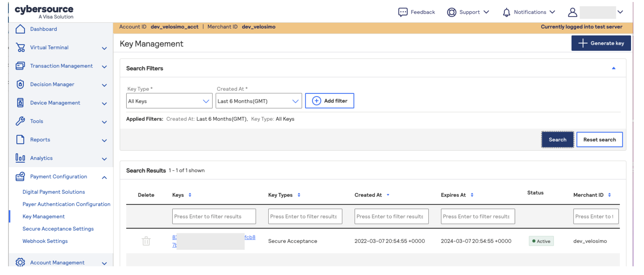Click the 'dev_velosimo' merchant ID cell
644x275 pixels.
(590, 241)
